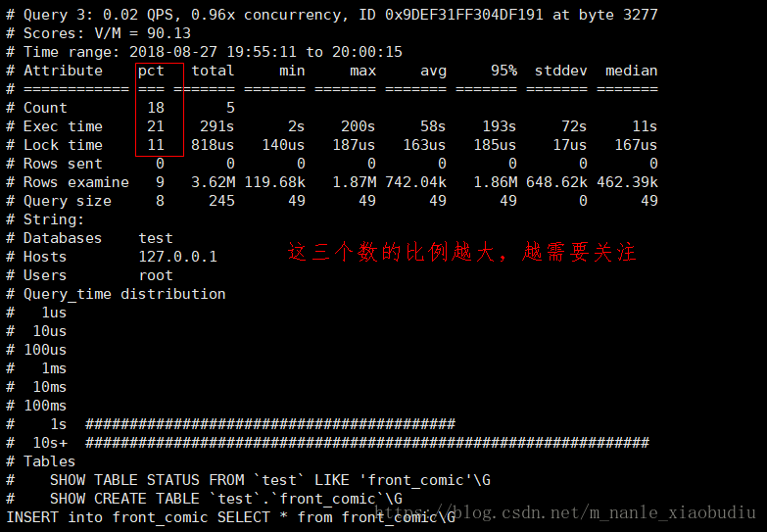Click Rows examine avg 742.04k
This screenshot has height=532, width=767.
(x=415, y=182)
